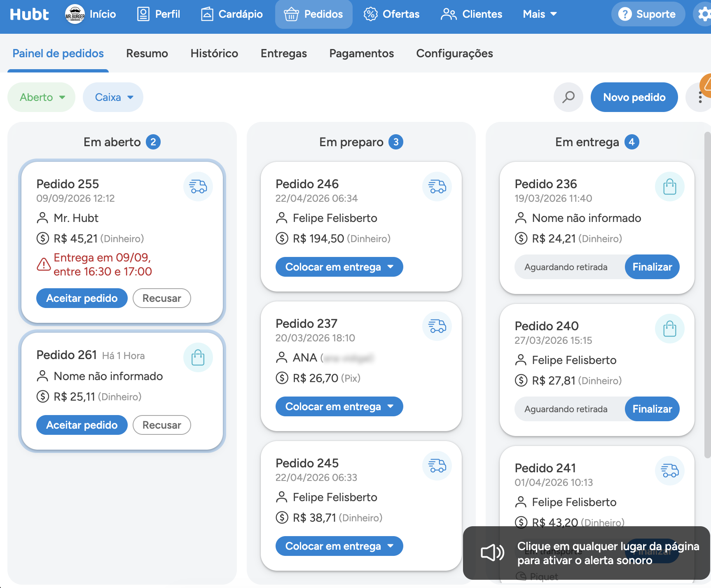Open the settings gear icon
711x588 pixels.
point(704,14)
